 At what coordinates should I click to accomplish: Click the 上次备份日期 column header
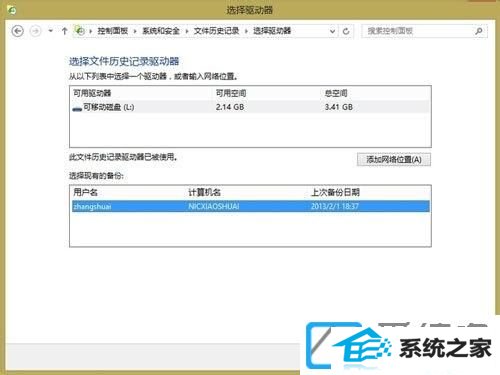click(x=335, y=192)
